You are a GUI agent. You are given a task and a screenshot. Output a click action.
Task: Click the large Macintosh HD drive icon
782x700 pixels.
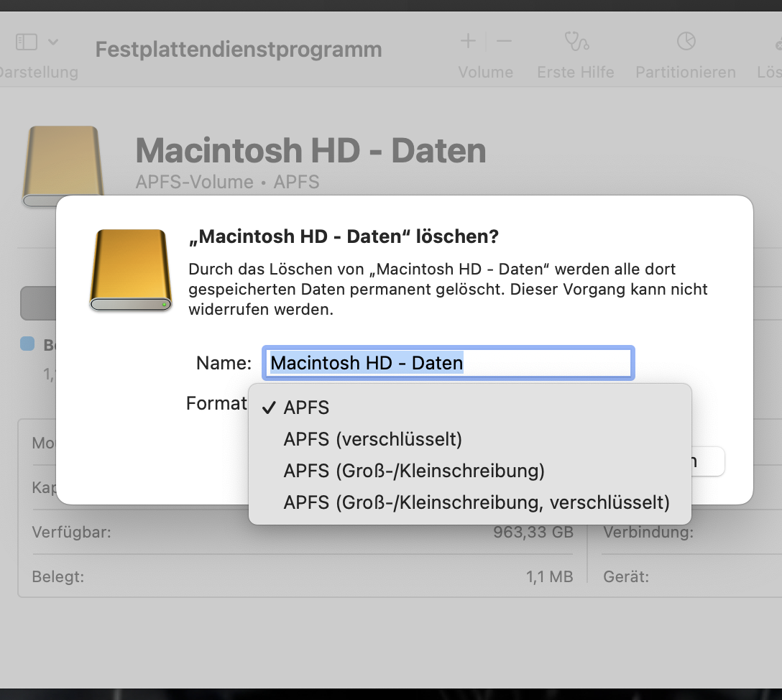coord(63,166)
